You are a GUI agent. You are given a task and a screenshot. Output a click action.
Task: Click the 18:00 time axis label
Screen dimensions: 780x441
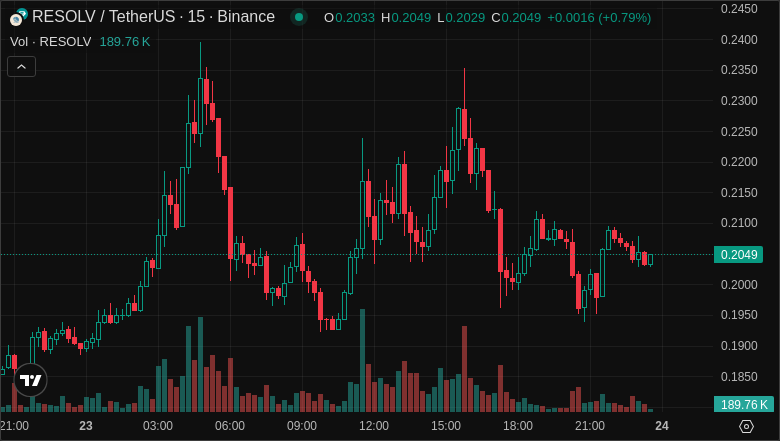518,426
